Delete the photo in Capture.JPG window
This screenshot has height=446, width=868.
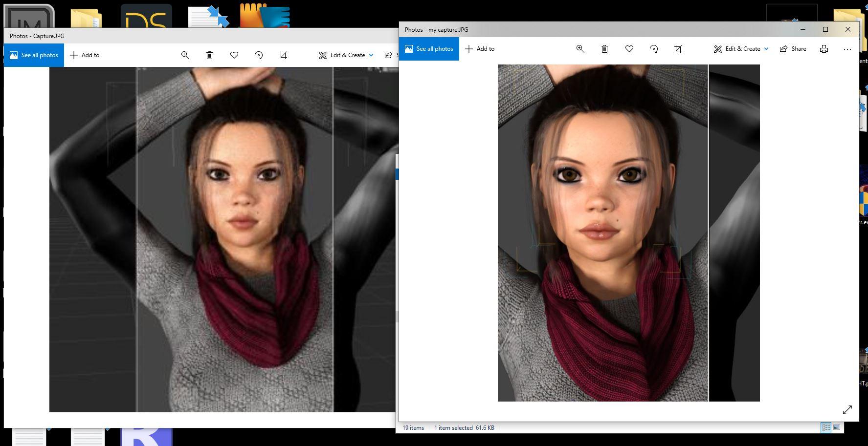pos(209,55)
